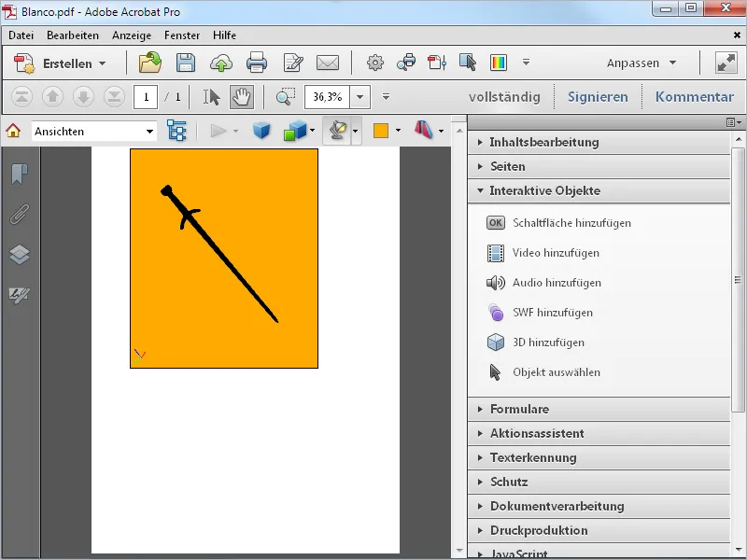
Task: Open the Erstellen dropdown arrow
Action: (x=103, y=63)
